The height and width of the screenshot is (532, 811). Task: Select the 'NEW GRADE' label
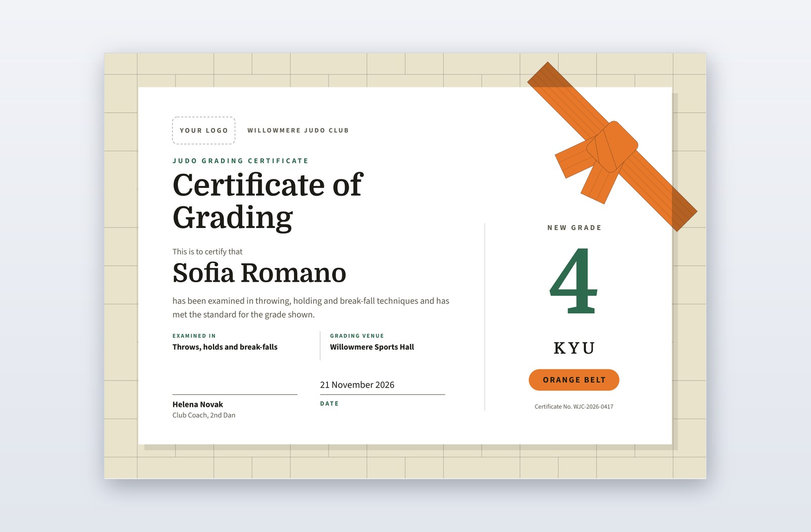point(574,228)
